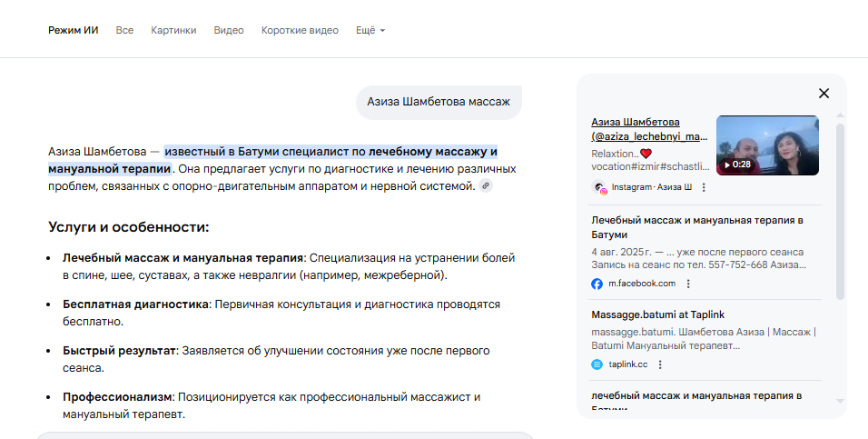Go to the "Видео" tab
868x439 pixels.
(x=229, y=30)
